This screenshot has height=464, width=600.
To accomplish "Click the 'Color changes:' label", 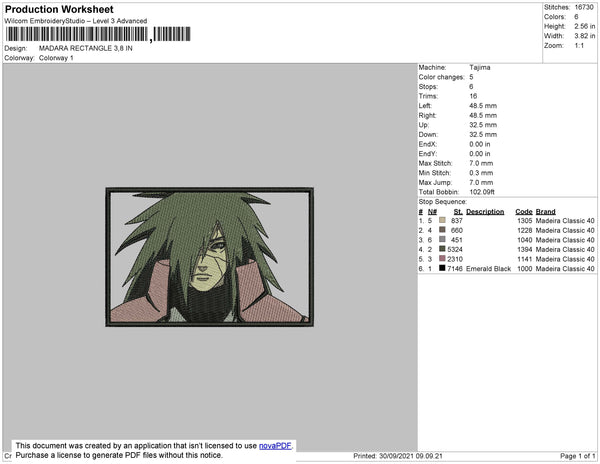I will point(441,77).
